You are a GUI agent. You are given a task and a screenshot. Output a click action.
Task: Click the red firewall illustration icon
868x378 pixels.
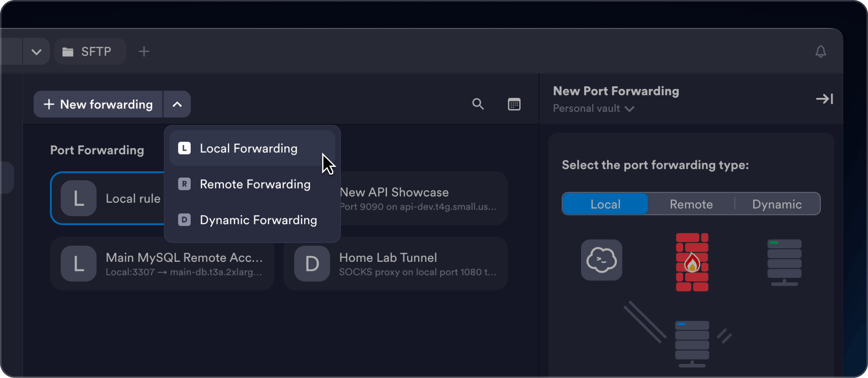[692, 262]
